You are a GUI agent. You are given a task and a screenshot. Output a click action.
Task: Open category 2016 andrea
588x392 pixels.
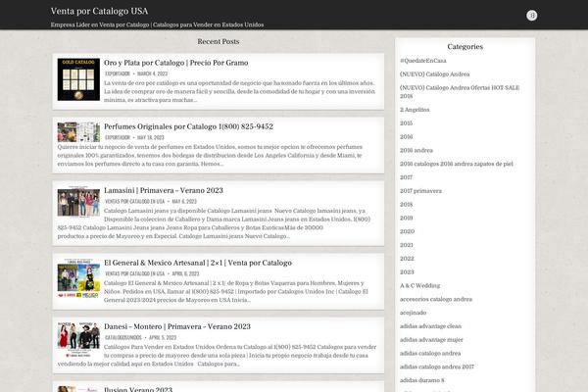pos(416,150)
